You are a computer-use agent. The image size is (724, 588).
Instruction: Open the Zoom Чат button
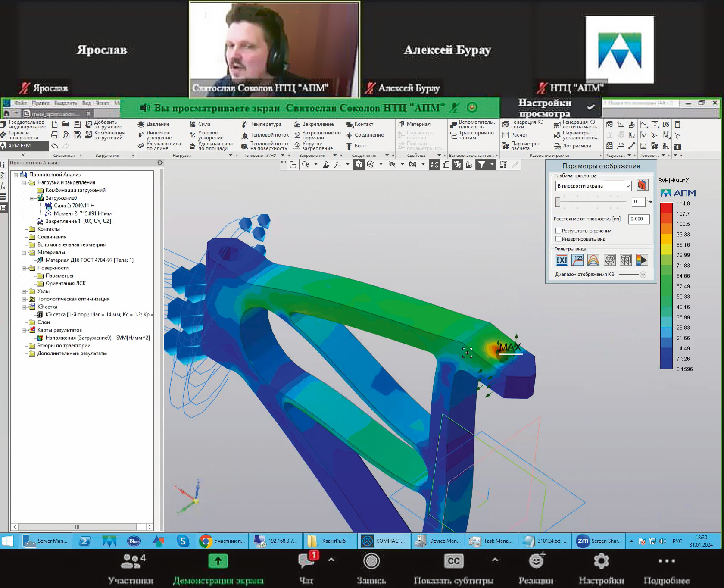pos(306,569)
